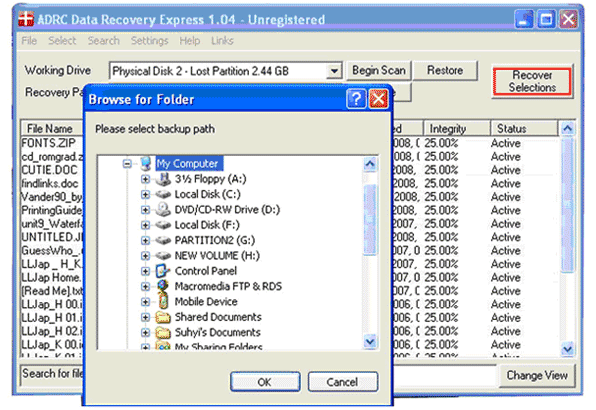
Task: Expand the PARTITION2 (G:) node
Action: [145, 240]
